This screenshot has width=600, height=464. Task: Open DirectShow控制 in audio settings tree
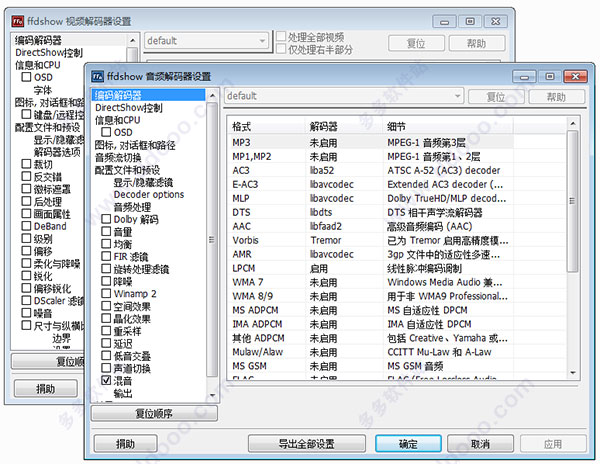(x=129, y=107)
